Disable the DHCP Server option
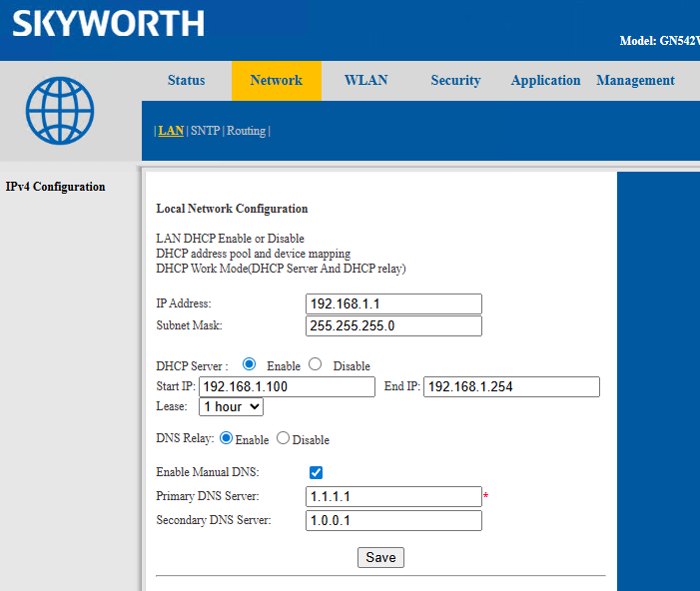The image size is (700, 591). 315,364
